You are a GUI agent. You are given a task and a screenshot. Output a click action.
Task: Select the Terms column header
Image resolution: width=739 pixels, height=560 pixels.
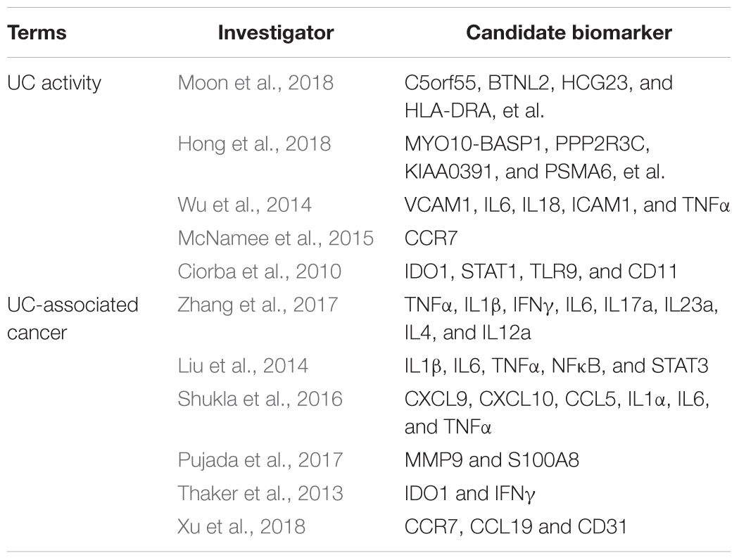37,33
